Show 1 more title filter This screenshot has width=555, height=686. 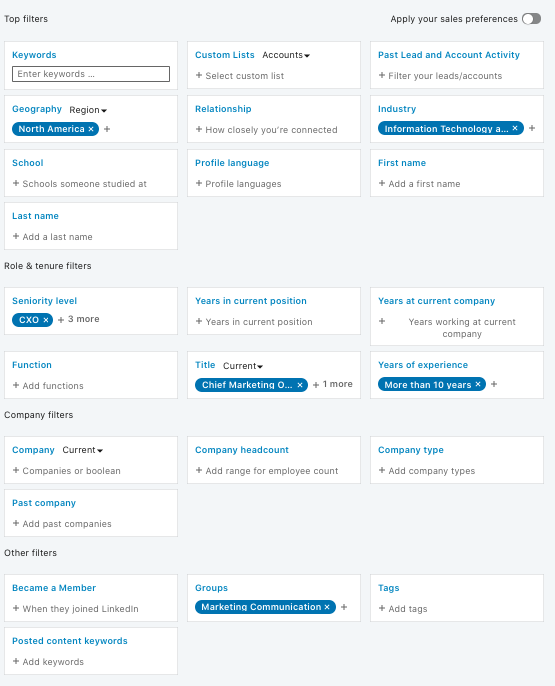coord(333,384)
